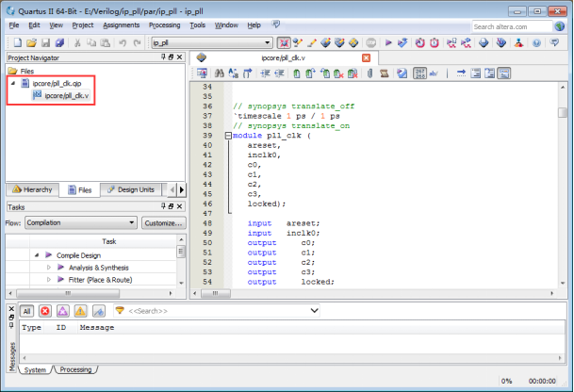Start compilation with purple play icon

[388, 42]
